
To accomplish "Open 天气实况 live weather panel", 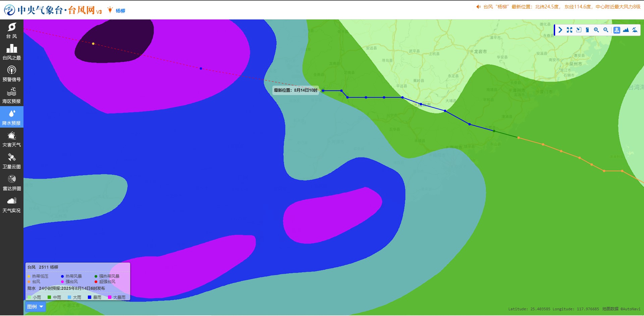I will pos(12,205).
